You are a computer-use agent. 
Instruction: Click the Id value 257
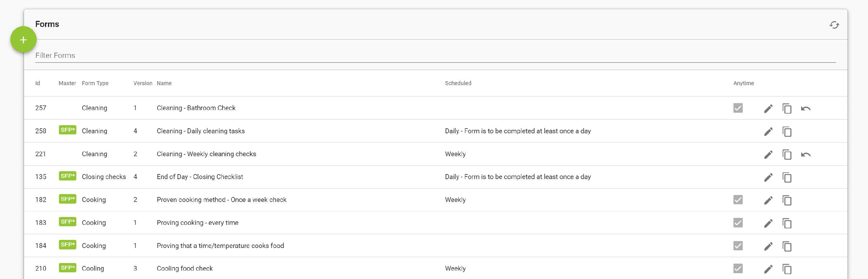41,108
